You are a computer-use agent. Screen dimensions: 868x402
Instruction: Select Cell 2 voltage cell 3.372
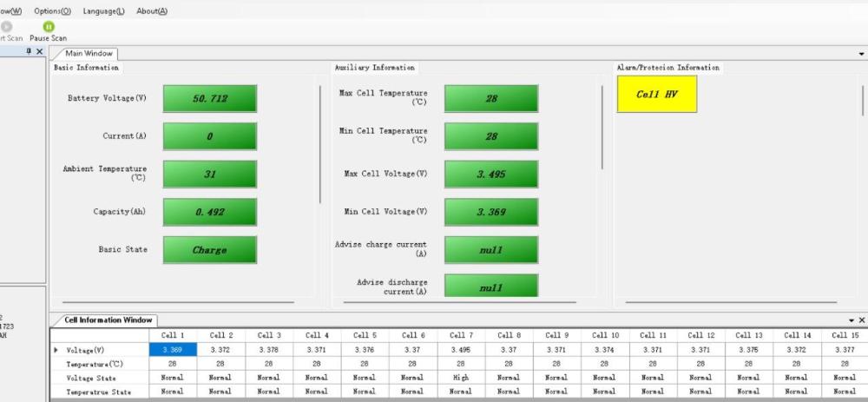click(x=220, y=350)
